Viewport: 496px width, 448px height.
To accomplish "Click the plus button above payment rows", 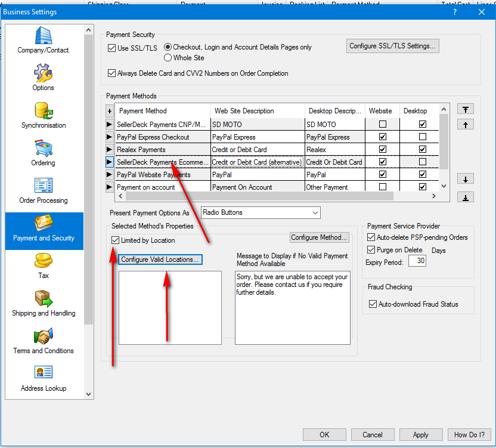I will tap(110, 111).
